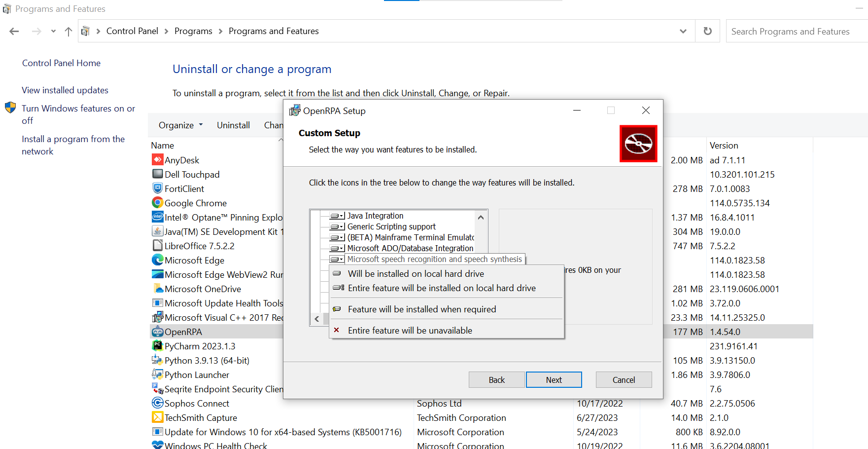Expand the address bar history dropdown
Image resolution: width=868 pixels, height=449 pixels.
click(683, 31)
